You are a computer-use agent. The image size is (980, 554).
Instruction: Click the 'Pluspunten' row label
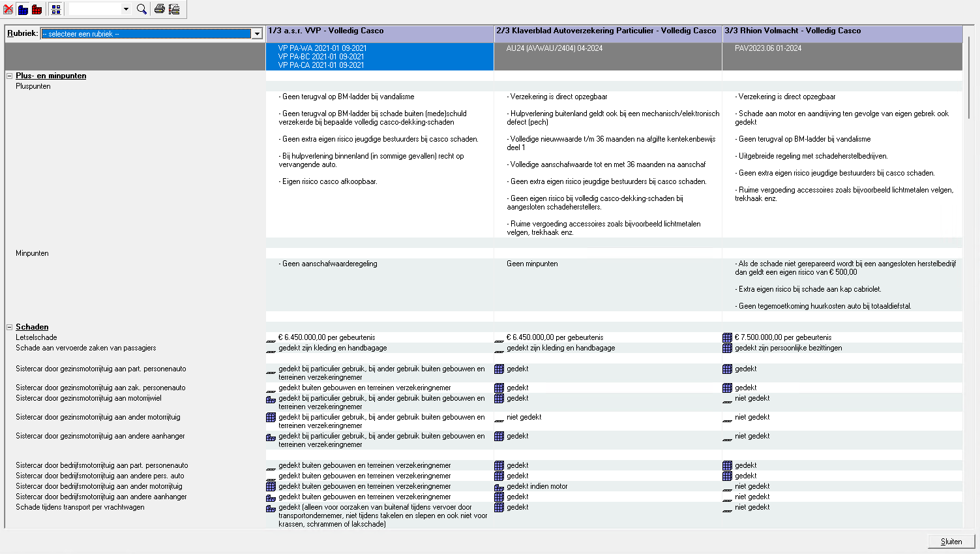[33, 86]
